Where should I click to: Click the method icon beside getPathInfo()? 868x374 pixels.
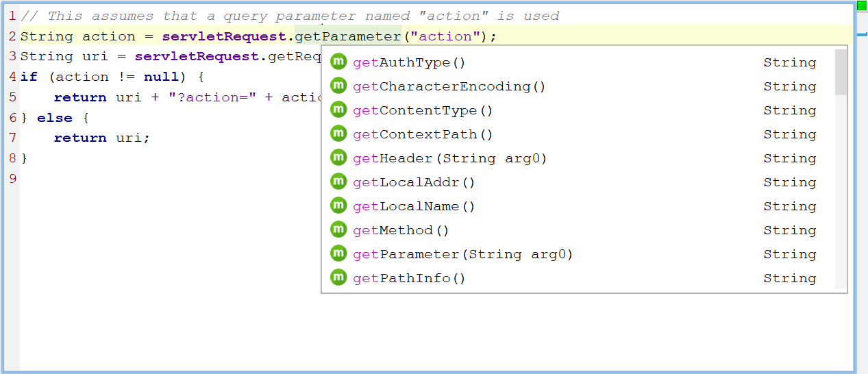pos(338,278)
